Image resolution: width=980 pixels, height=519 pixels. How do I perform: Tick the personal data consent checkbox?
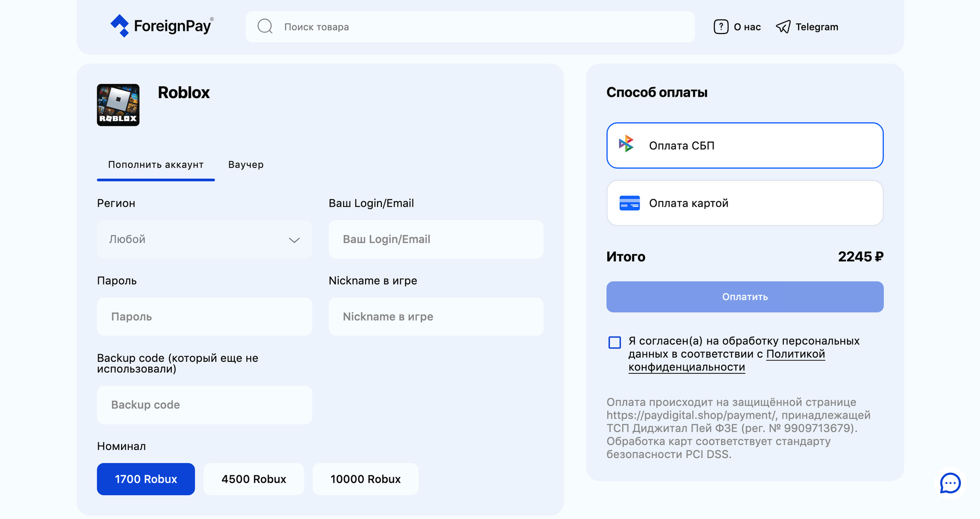coord(614,342)
